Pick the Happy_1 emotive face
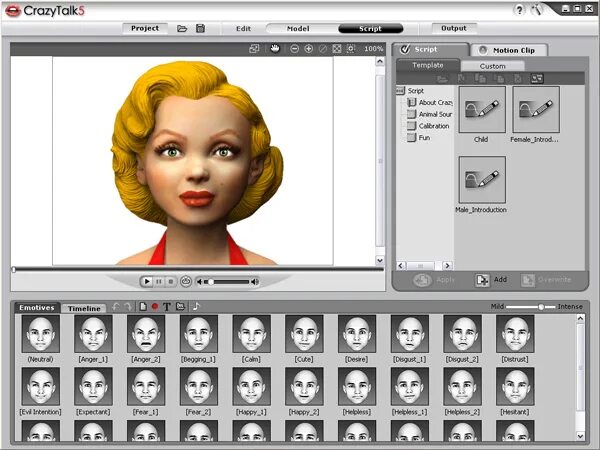 coord(251,386)
